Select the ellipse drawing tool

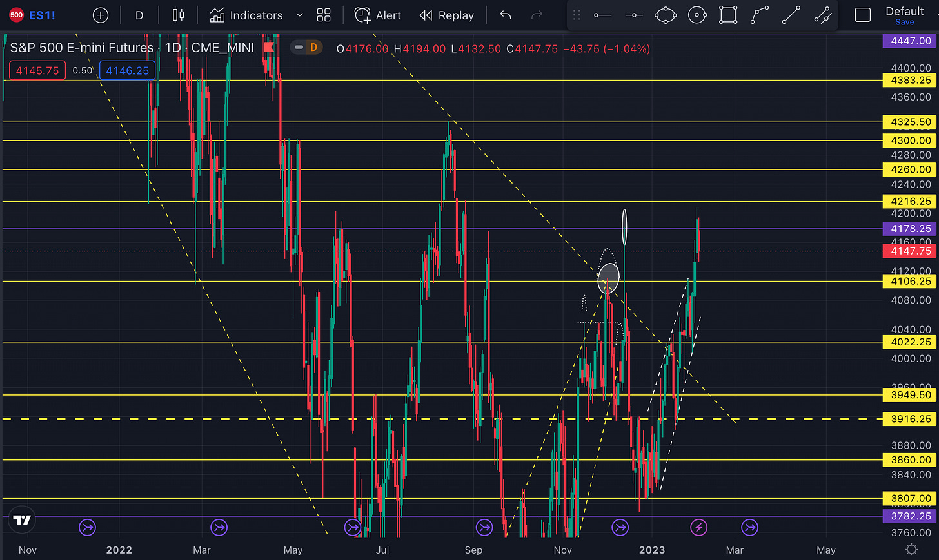coord(666,15)
